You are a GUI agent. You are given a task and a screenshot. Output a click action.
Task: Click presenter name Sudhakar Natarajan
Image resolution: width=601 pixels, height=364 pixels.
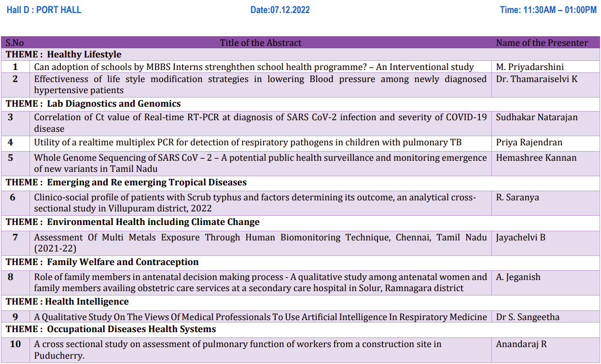pyautogui.click(x=536, y=117)
